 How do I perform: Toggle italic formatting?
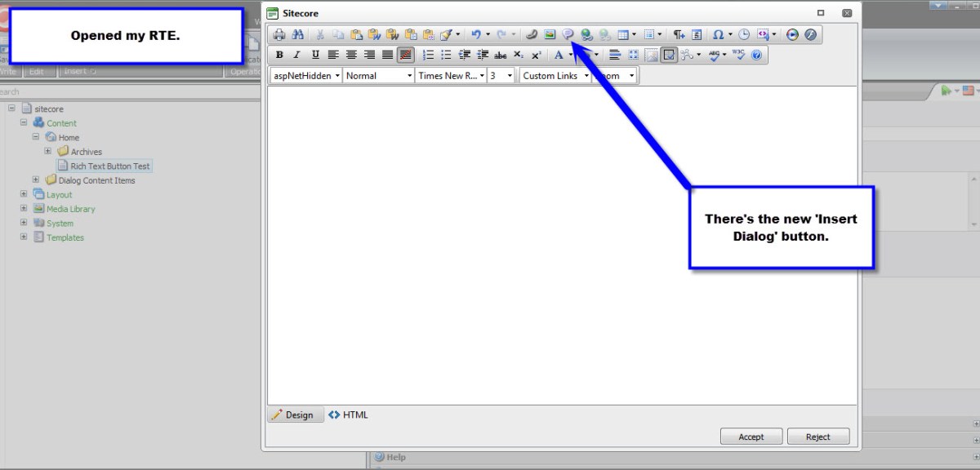pyautogui.click(x=297, y=55)
